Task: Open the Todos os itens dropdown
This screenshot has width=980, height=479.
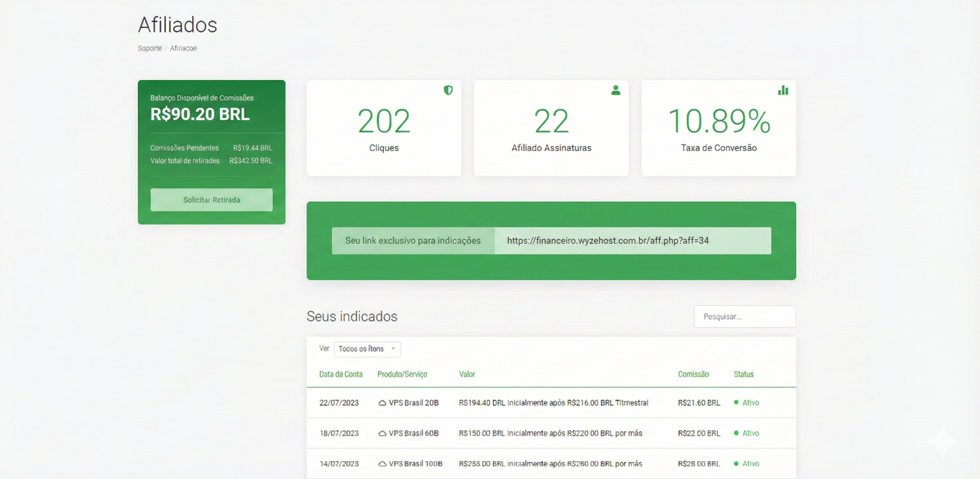Action: 367,349
